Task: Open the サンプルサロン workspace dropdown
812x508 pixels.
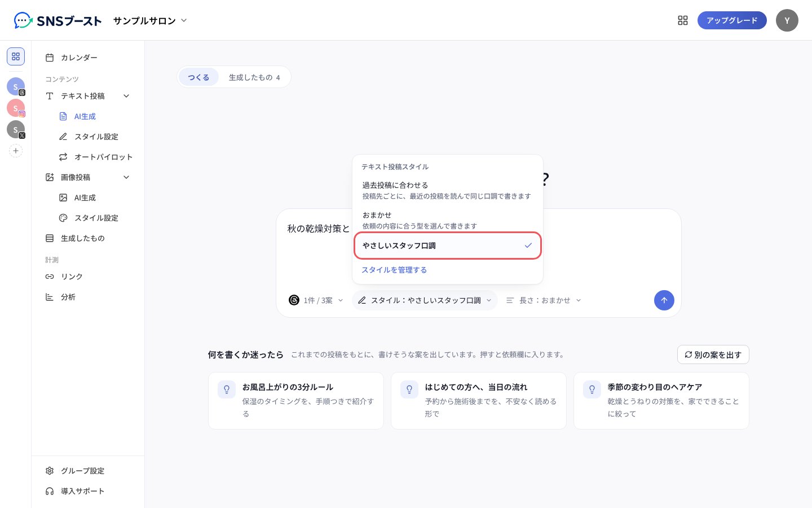Action: click(x=150, y=20)
